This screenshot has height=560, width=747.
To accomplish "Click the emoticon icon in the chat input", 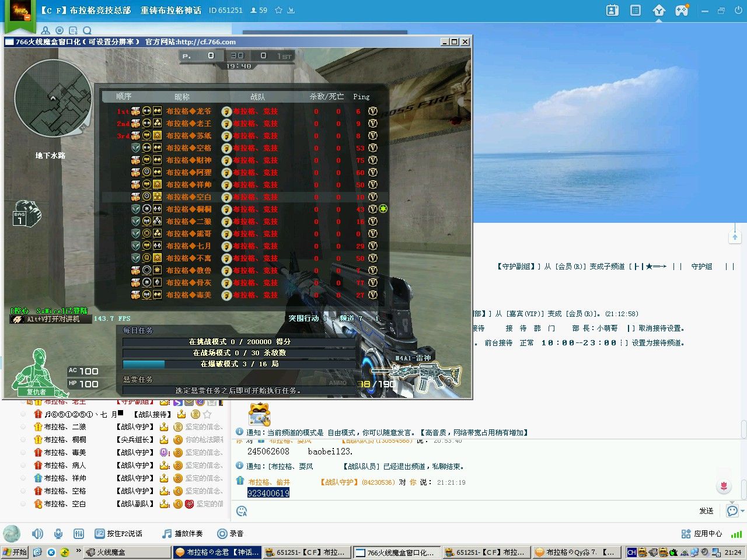I will pyautogui.click(x=242, y=512).
